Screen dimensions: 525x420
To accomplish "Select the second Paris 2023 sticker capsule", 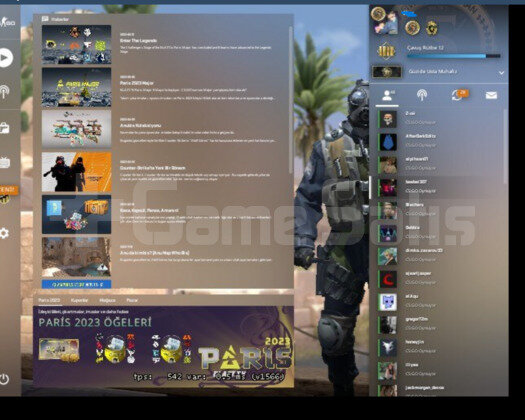I will click(171, 349).
